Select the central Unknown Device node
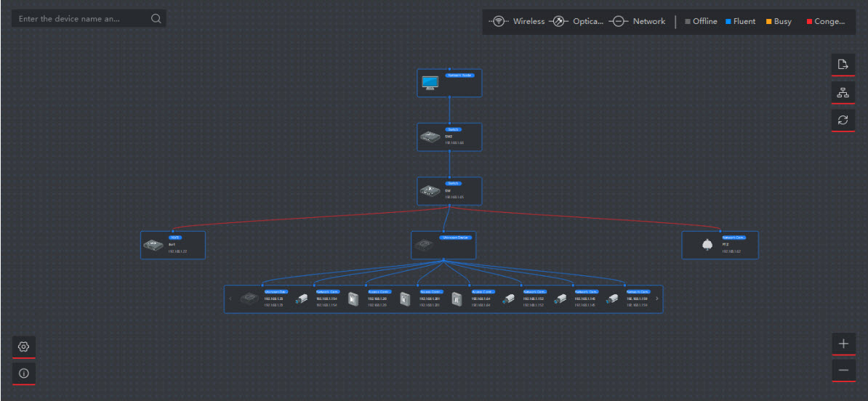 pos(443,246)
